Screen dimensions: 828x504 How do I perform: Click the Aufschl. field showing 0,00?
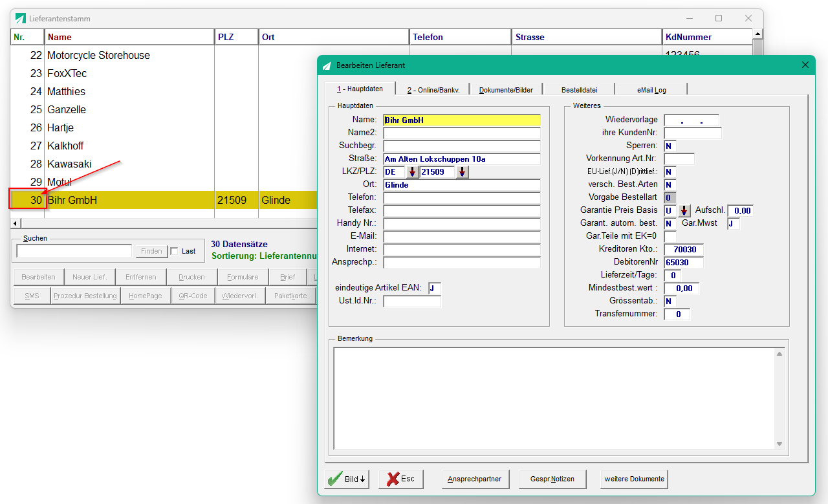point(741,211)
